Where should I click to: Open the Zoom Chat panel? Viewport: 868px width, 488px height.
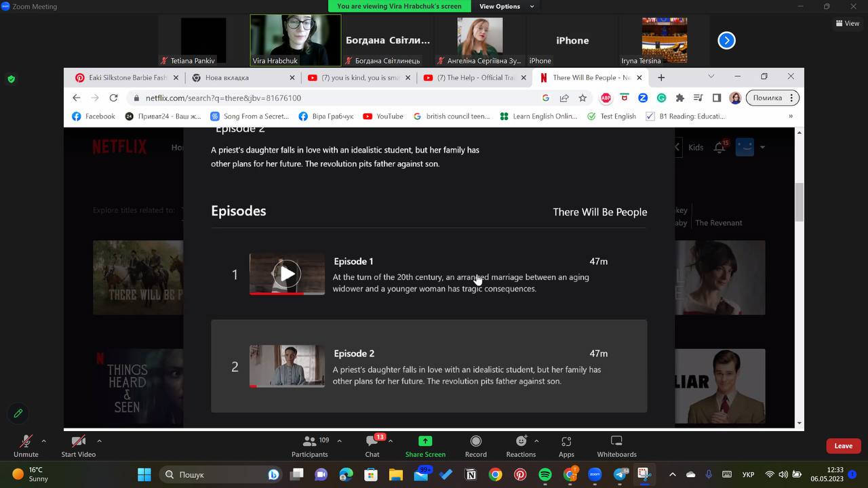[372, 441]
